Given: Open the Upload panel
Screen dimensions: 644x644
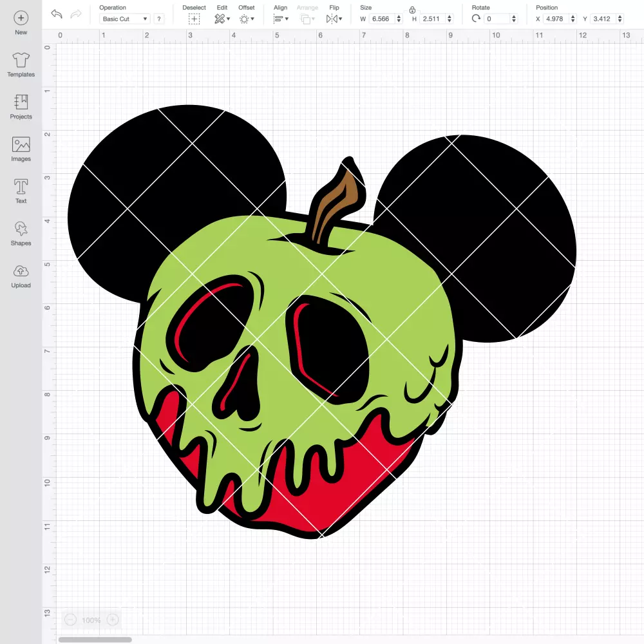Looking at the screenshot, I should [21, 276].
